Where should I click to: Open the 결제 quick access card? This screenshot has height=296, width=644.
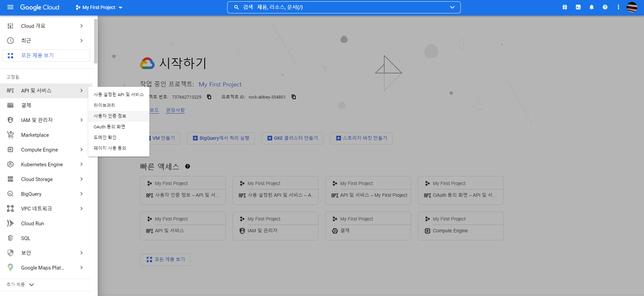(368, 226)
